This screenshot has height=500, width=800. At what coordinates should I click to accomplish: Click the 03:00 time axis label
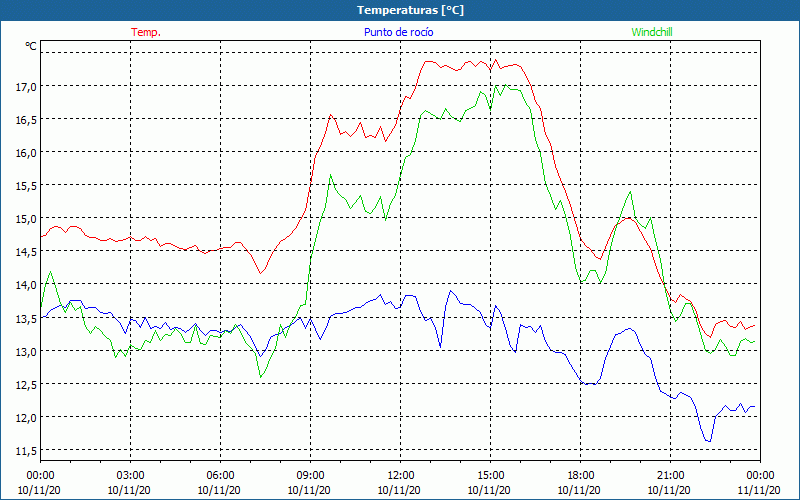pos(130,476)
